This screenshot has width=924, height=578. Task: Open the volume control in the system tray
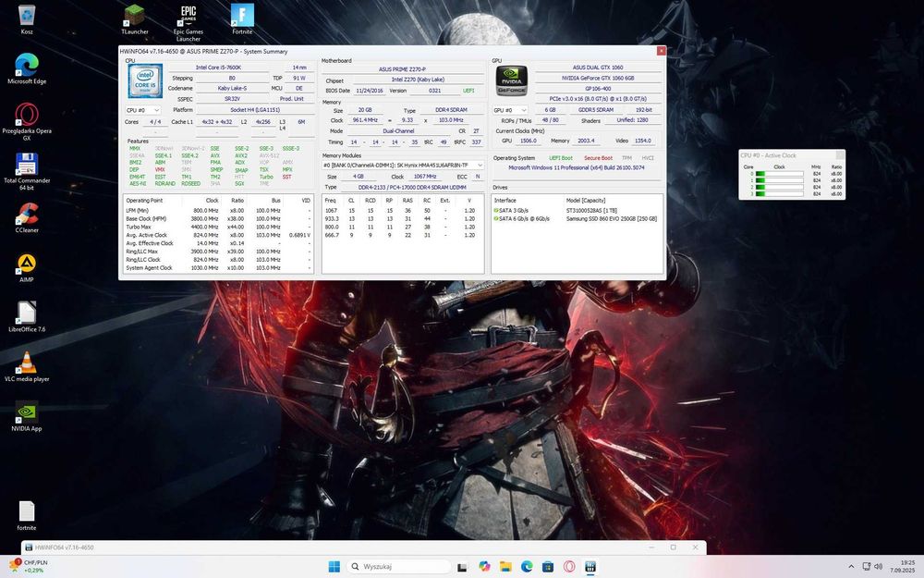pos(878,566)
